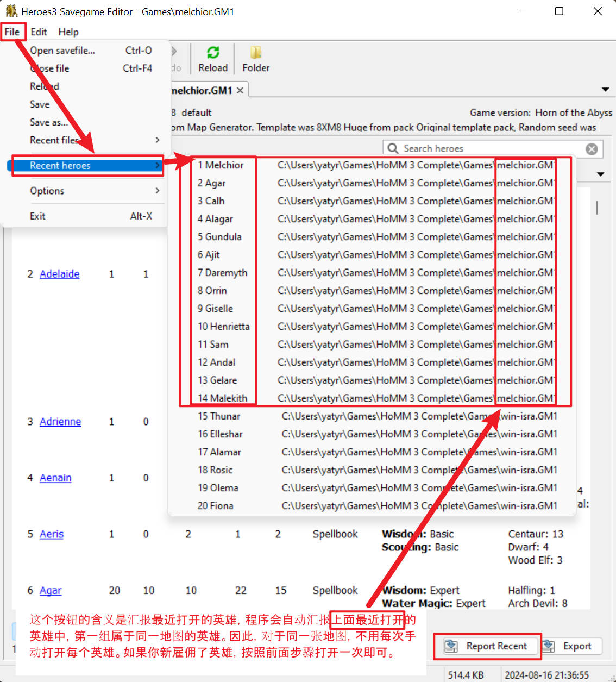Screen dimensions: 616x682
Task: Select recent hero 2 Agar
Action: [372, 183]
